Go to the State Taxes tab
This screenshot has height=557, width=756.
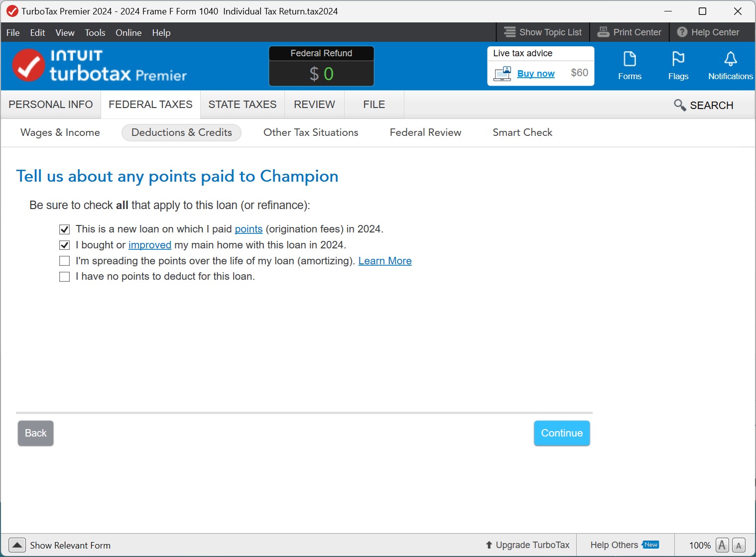[243, 105]
